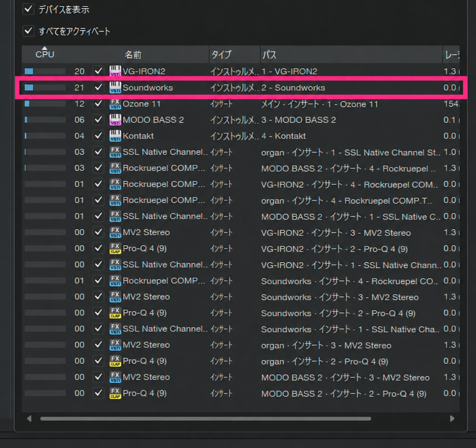This screenshot has height=448, width=476.
Task: Click the パス column header
Action: pos(269,55)
